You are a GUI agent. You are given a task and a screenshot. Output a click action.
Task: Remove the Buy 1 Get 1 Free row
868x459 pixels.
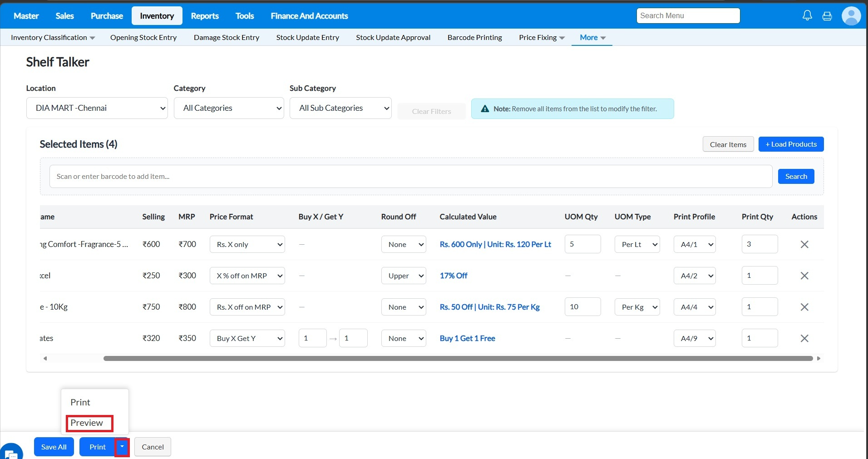coord(804,339)
